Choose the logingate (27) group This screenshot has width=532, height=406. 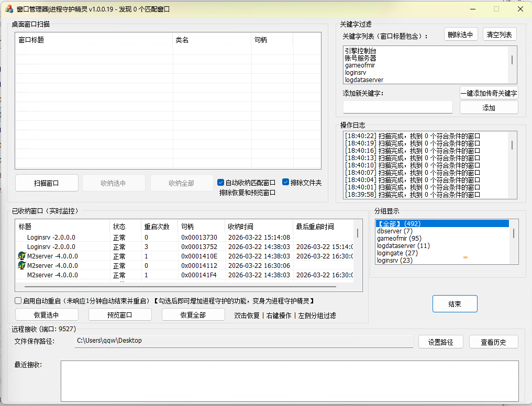pyautogui.click(x=397, y=253)
